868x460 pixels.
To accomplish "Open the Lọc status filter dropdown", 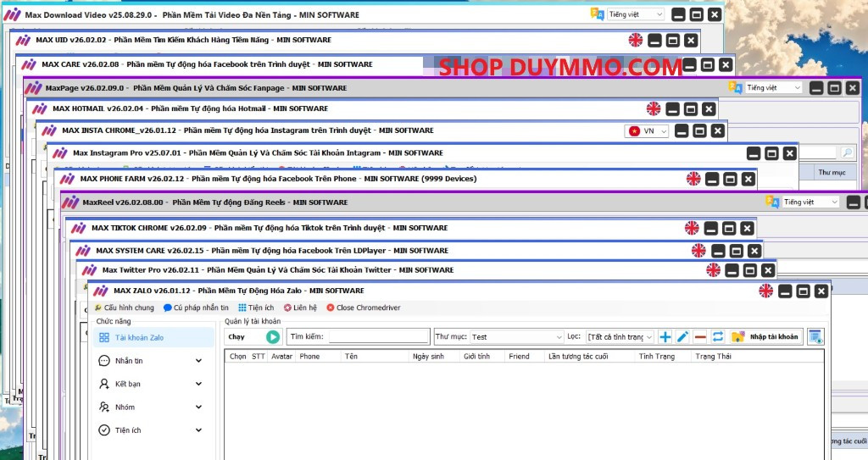I will 620,336.
